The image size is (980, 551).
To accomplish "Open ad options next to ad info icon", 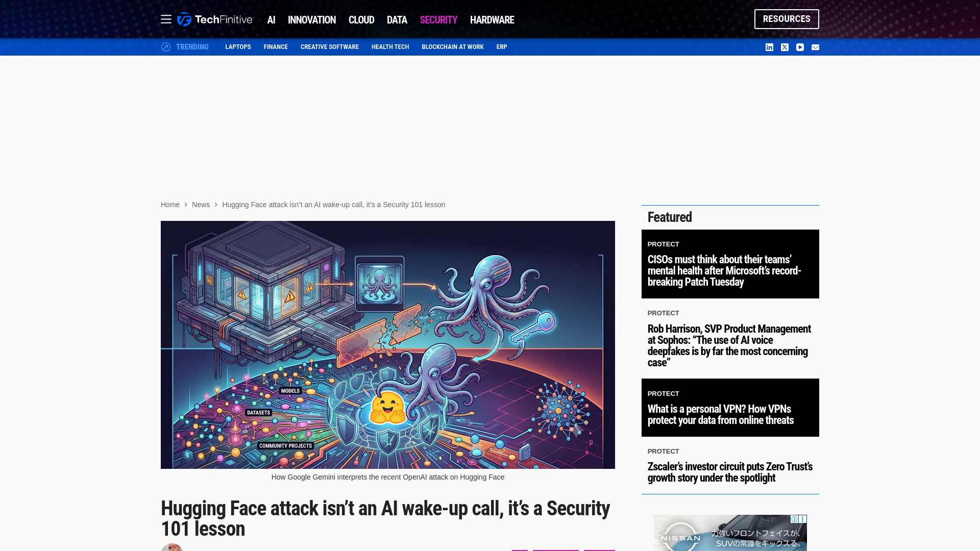I will pos(802,519).
